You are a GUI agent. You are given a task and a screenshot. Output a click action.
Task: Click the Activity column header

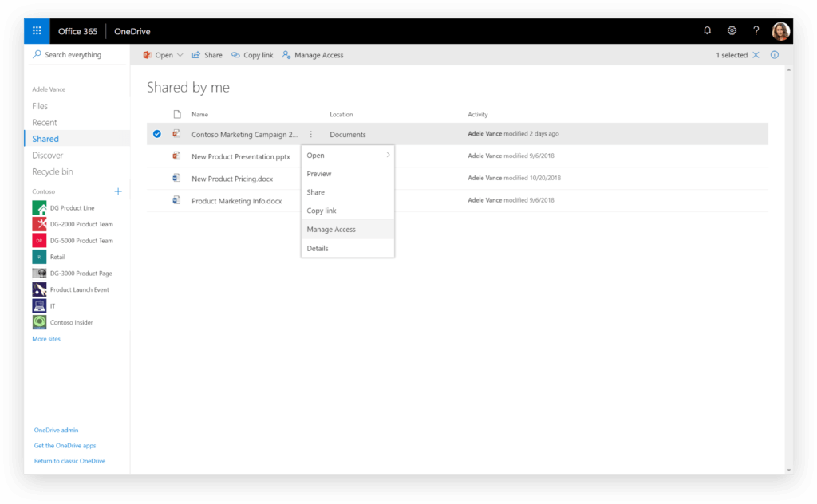[x=478, y=115]
